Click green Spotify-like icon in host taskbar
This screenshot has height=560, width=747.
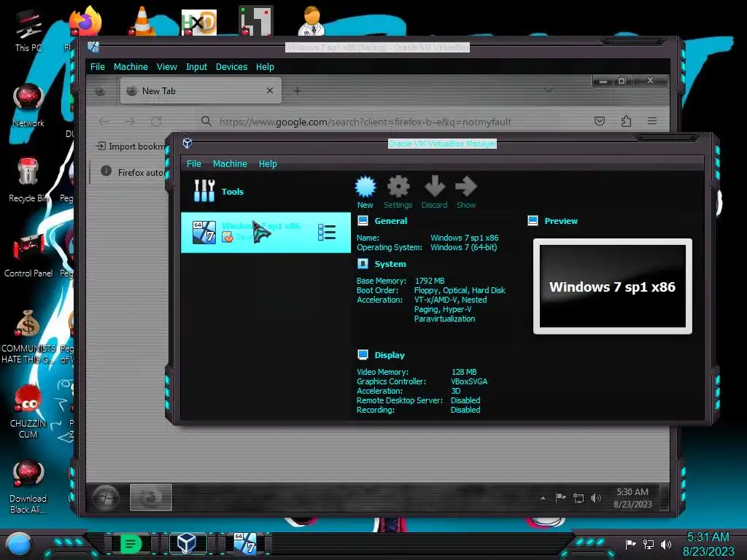tap(131, 543)
